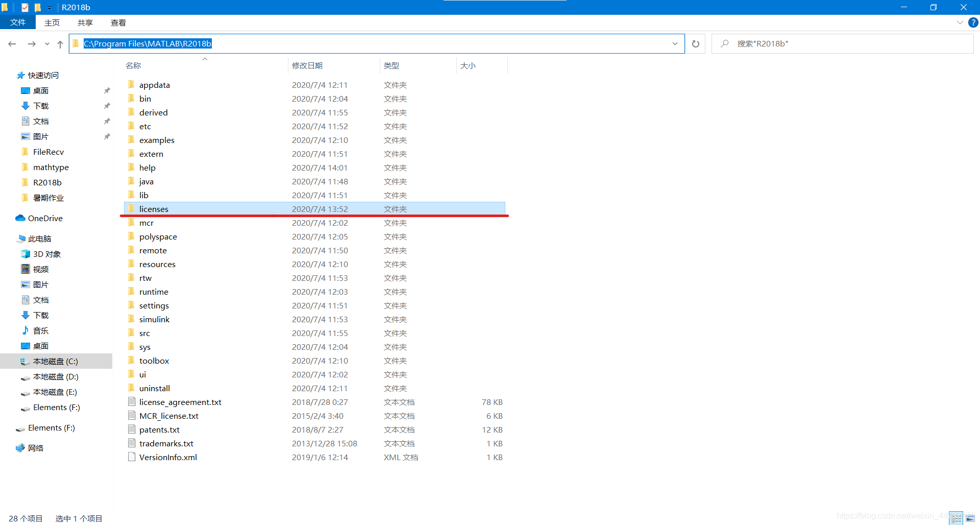Open quick access toolbar customize dropdown
980x525 pixels.
click(x=49, y=8)
